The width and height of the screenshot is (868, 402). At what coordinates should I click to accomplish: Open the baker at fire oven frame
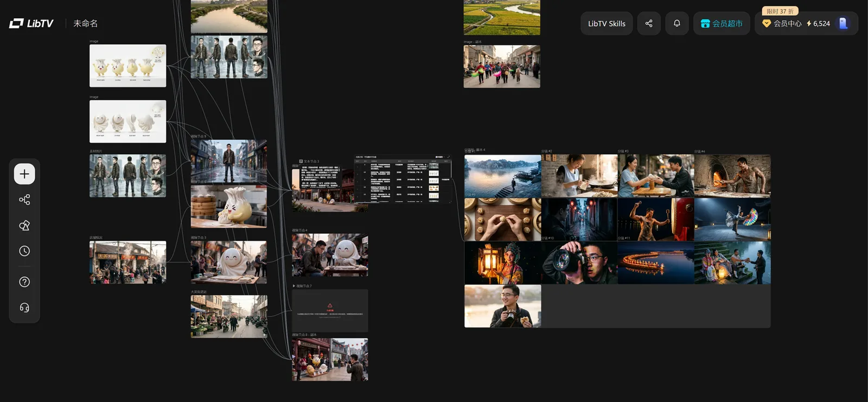click(x=732, y=176)
